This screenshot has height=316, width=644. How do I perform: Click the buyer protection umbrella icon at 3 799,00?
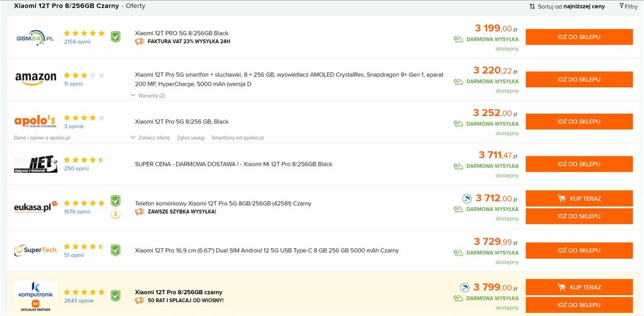click(x=465, y=287)
